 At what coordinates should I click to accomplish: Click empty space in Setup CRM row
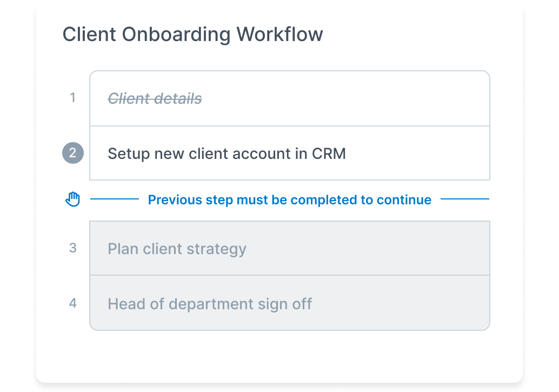tap(417, 154)
